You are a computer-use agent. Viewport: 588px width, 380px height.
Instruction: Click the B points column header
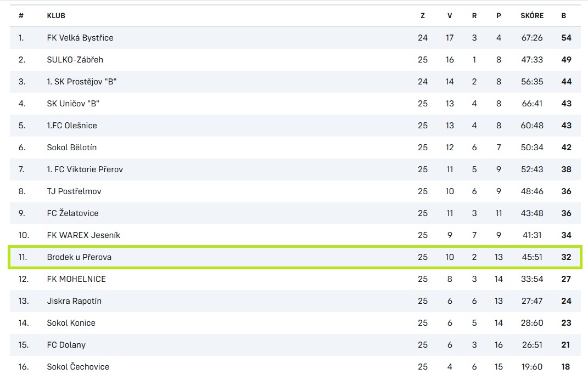[x=564, y=16]
